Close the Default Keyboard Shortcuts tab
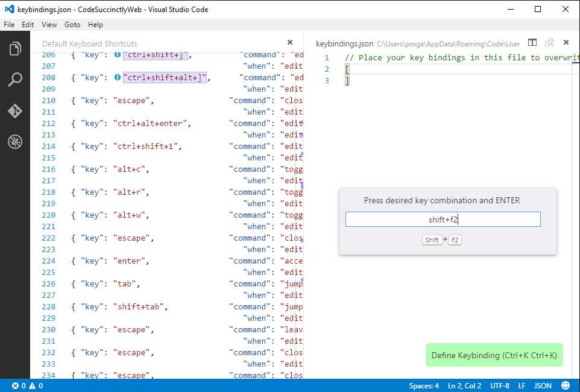 click(290, 42)
